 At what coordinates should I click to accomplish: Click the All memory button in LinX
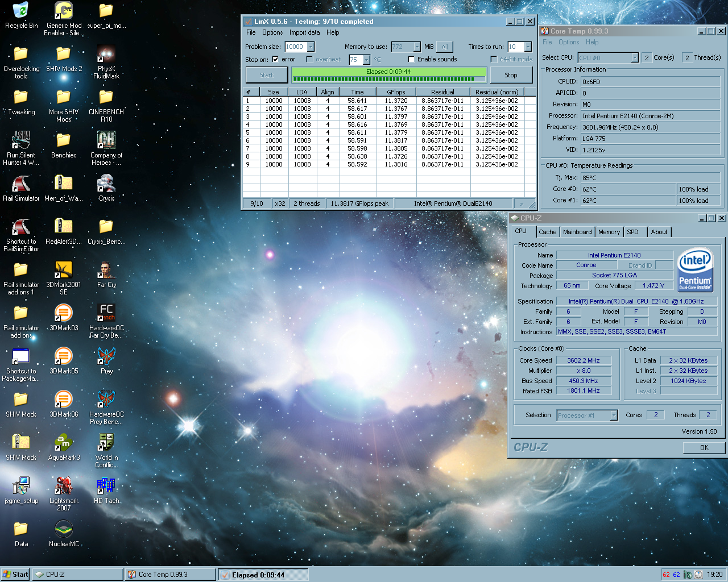[x=445, y=47]
